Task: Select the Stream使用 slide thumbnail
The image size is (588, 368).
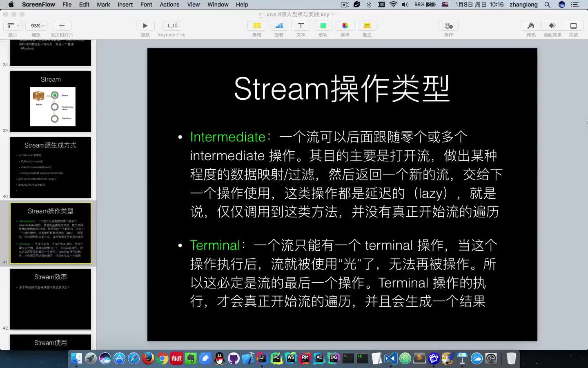Action: pos(51,342)
